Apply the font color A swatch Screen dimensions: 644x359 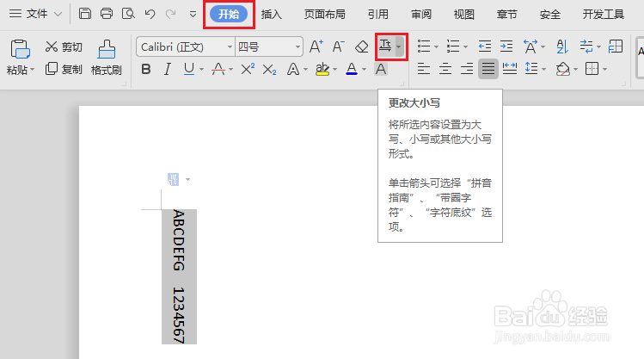(352, 69)
